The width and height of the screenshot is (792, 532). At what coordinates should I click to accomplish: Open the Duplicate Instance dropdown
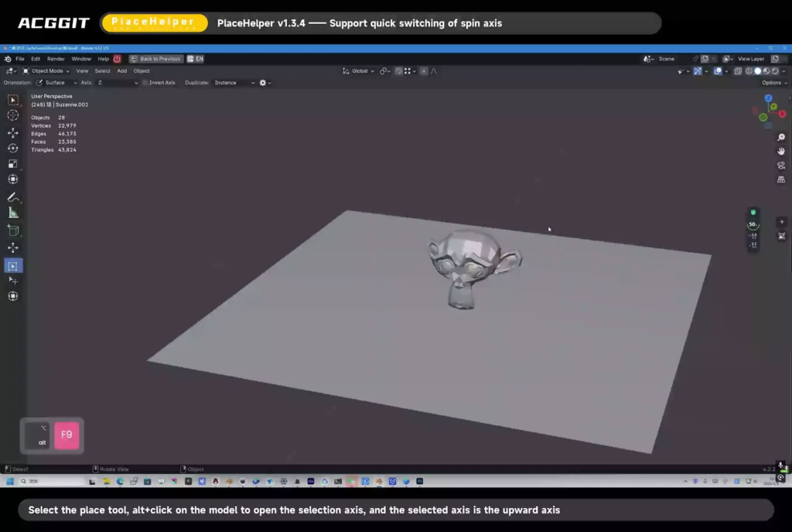click(234, 83)
